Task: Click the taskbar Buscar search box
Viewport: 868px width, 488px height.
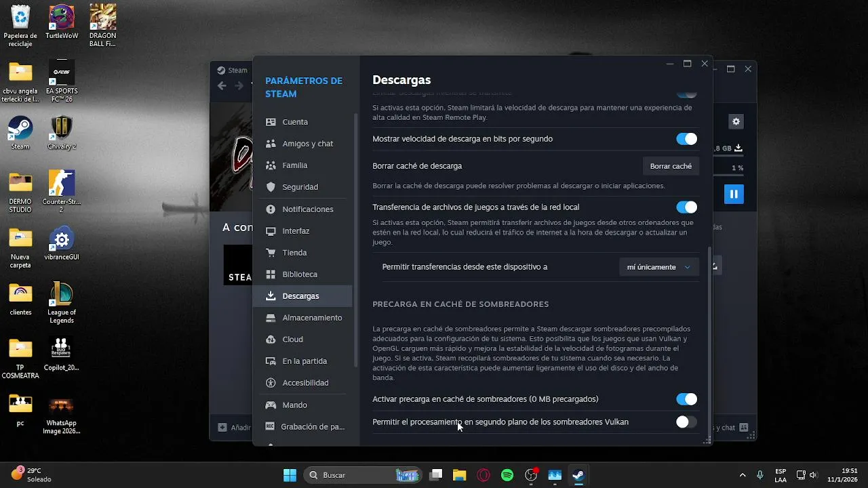Action: coord(363,475)
